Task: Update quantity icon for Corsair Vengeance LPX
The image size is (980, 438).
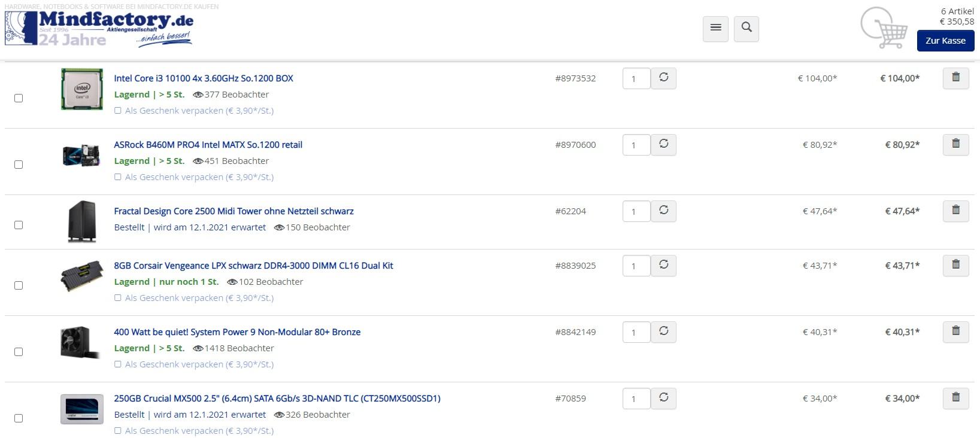Action: (663, 265)
